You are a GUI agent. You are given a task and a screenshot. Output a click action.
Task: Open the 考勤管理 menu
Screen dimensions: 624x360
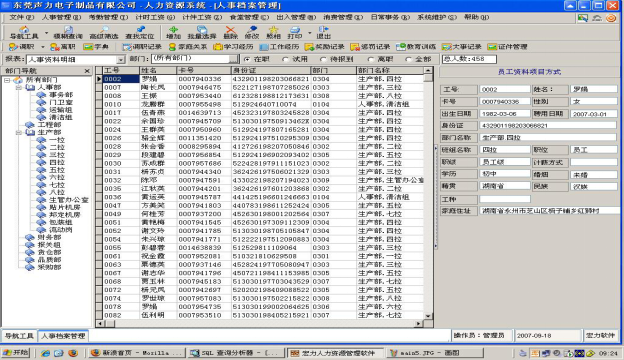coord(108,17)
